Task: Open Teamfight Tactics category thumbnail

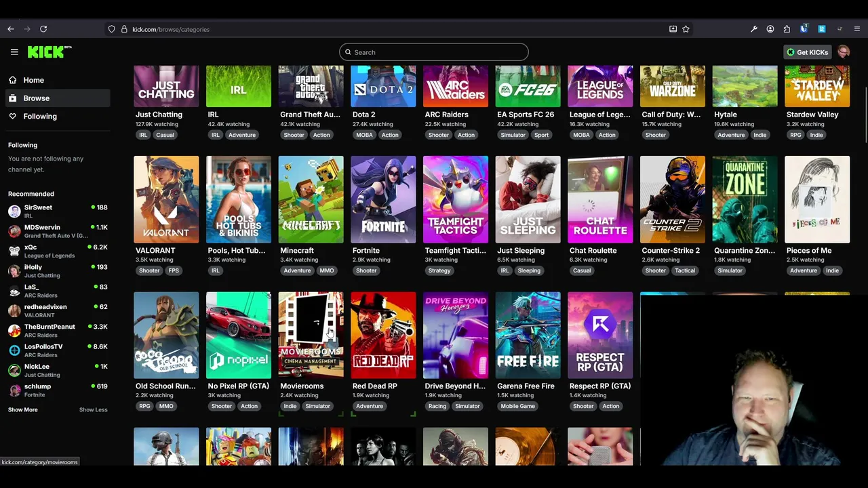Action: (x=456, y=199)
